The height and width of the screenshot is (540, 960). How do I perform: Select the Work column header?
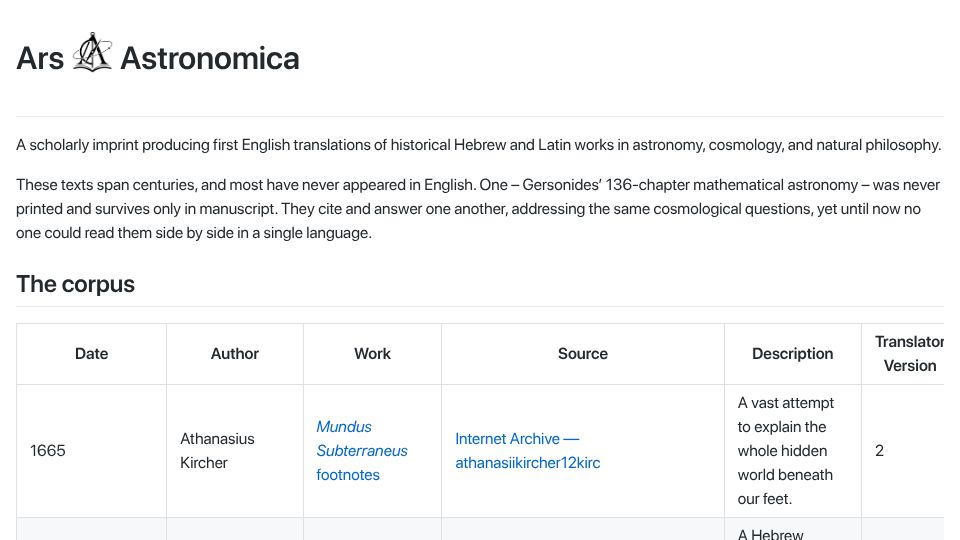(372, 354)
